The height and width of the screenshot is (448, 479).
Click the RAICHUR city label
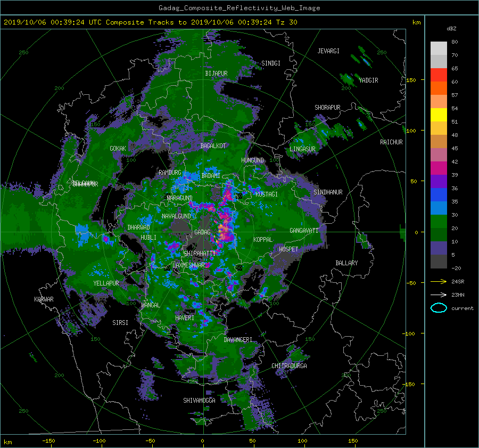[391, 142]
